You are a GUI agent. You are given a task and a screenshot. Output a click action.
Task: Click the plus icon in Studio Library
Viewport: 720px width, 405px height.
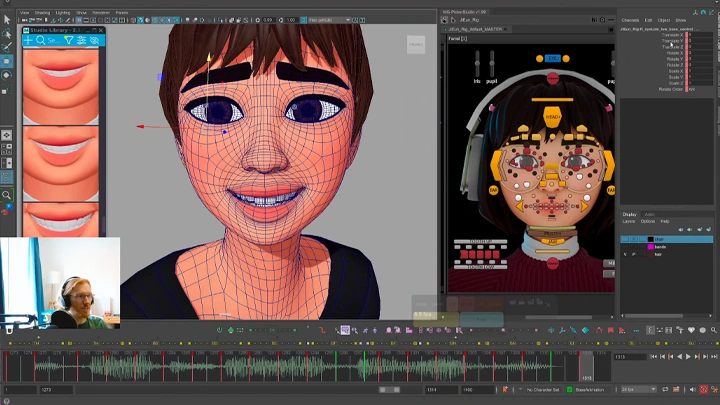29,41
